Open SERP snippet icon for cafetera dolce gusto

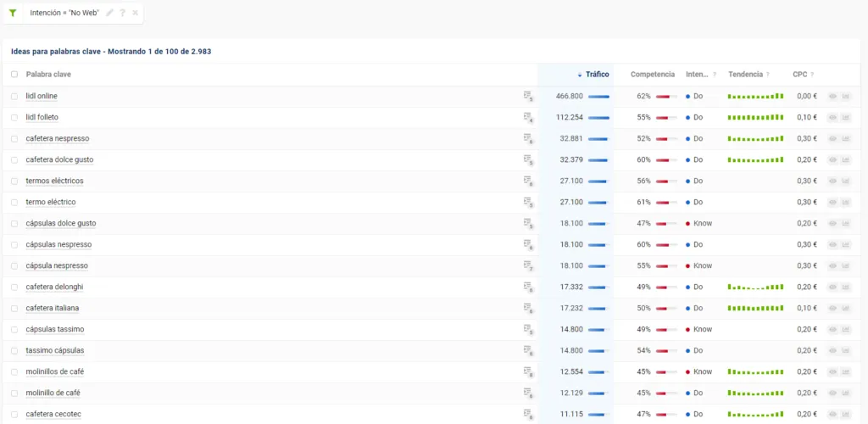click(x=527, y=160)
